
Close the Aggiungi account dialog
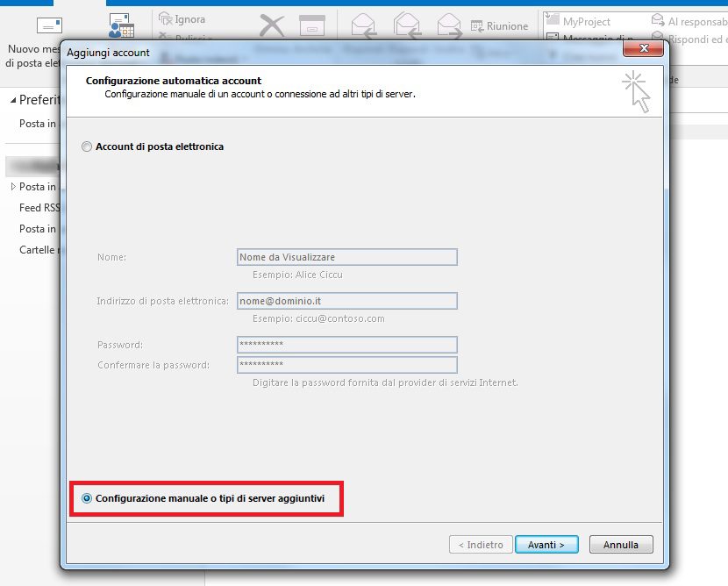[x=644, y=48]
